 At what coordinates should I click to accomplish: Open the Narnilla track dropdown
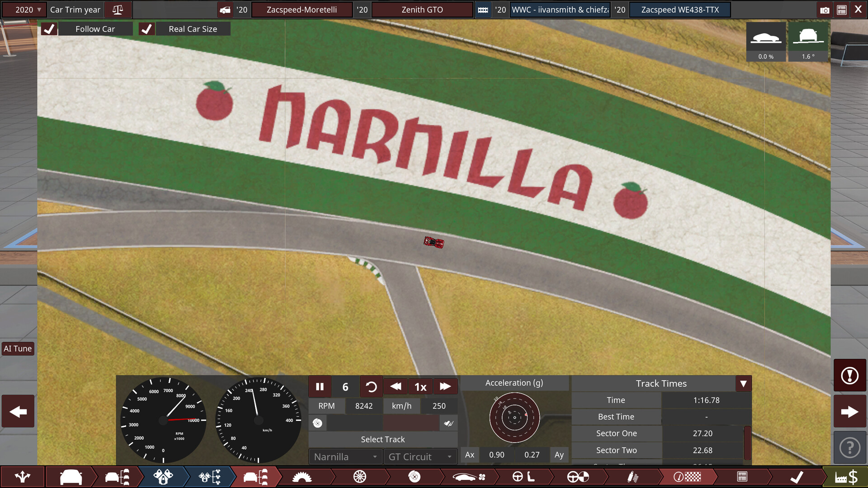tap(345, 456)
